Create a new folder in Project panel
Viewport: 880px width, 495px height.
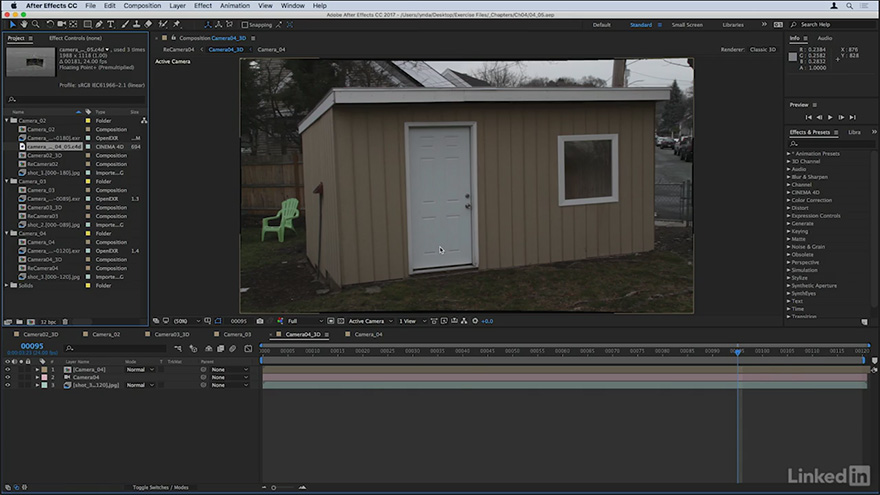(x=19, y=322)
